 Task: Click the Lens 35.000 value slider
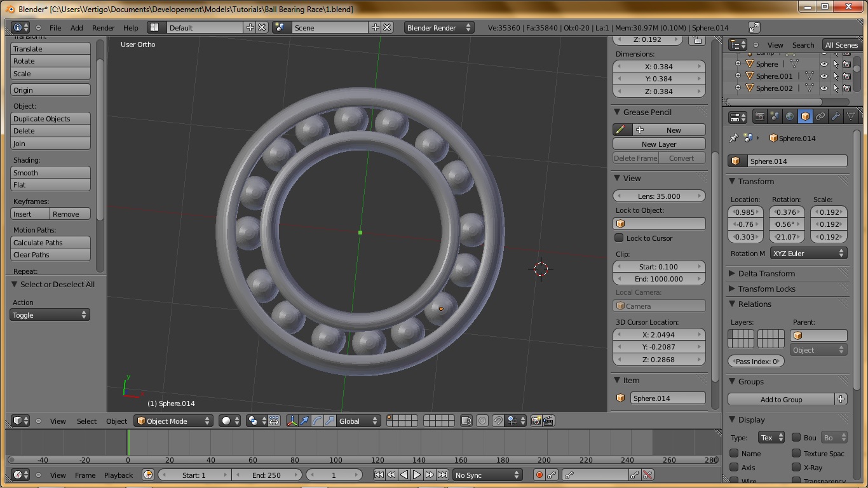point(659,196)
